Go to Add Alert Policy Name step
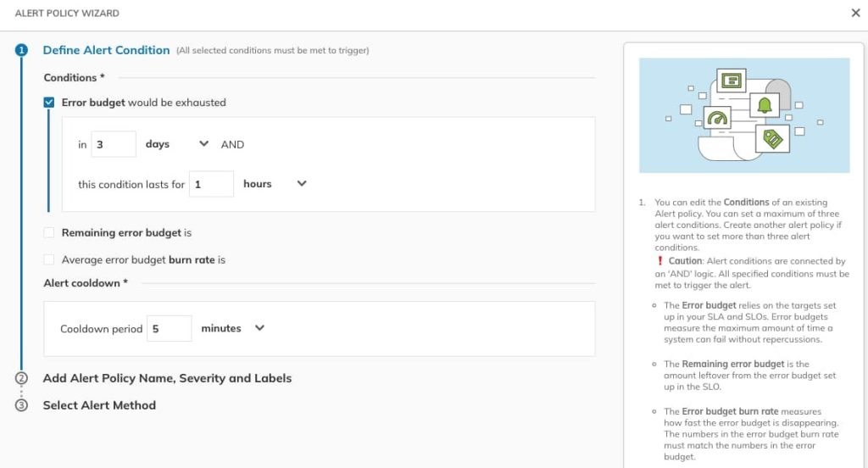 click(167, 378)
